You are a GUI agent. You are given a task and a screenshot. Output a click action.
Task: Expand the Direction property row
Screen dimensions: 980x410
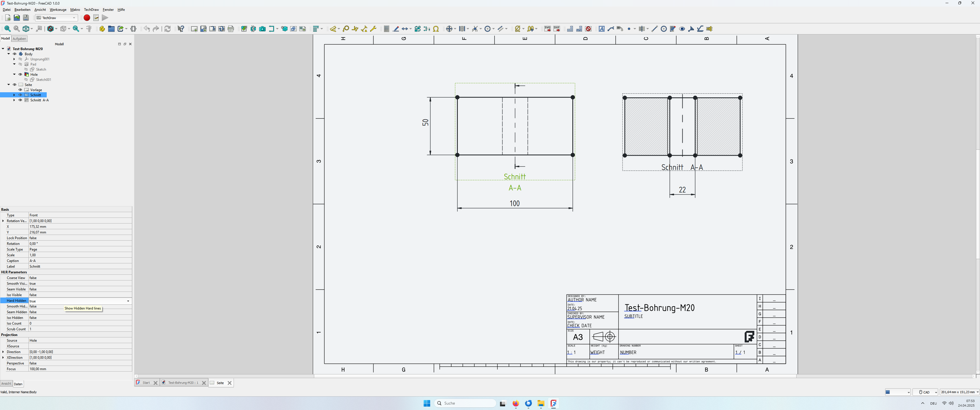[3, 352]
